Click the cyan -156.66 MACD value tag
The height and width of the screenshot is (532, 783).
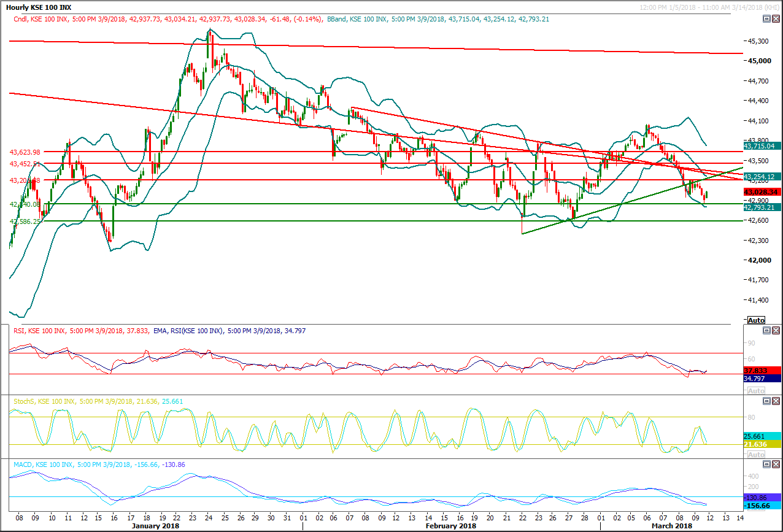click(761, 505)
